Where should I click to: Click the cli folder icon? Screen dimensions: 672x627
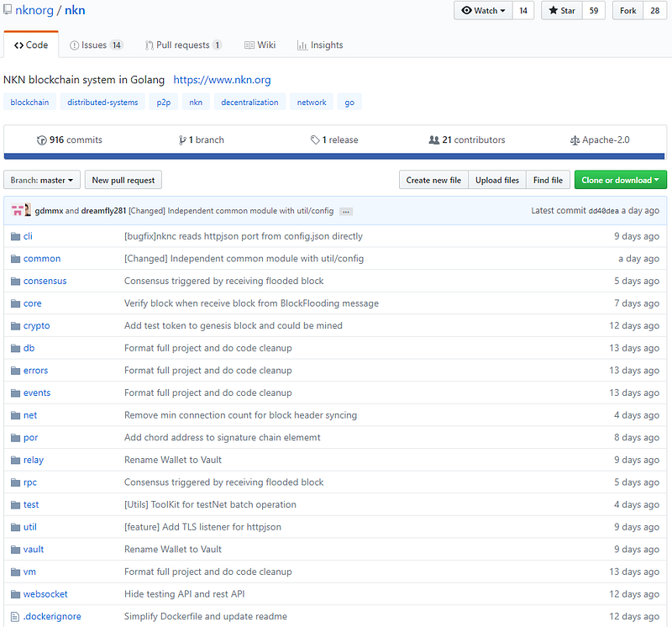click(15, 236)
